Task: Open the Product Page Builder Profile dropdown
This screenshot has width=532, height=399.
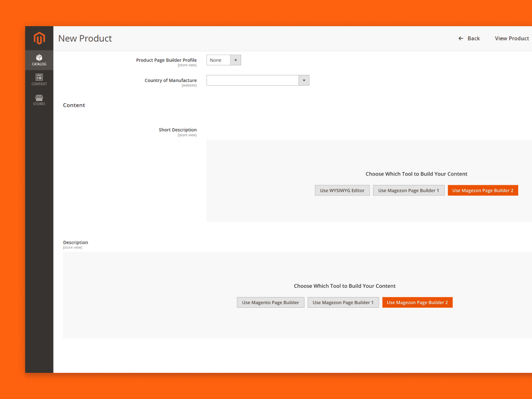Action: pyautogui.click(x=223, y=60)
